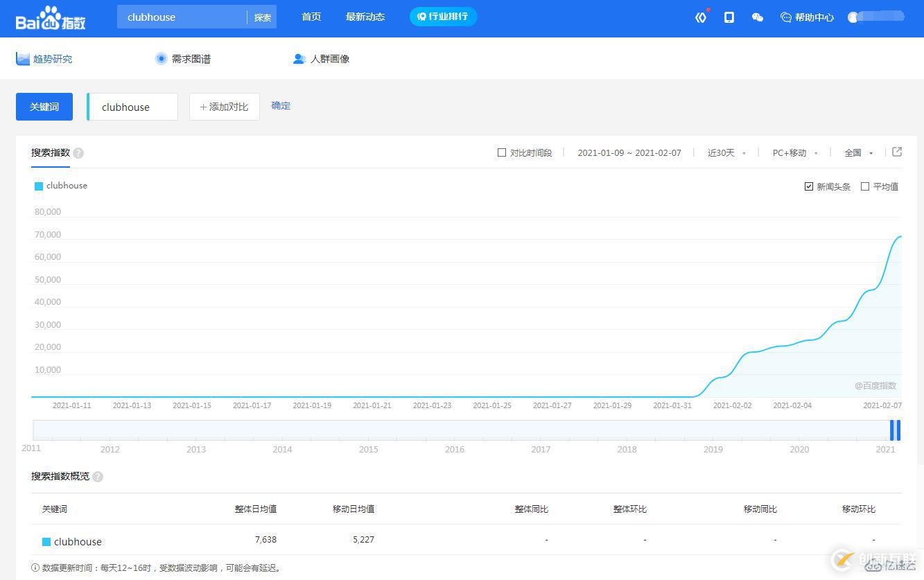Screen dimensions: 924x580
Task: Click the +添加对比 comparison button
Action: click(224, 107)
